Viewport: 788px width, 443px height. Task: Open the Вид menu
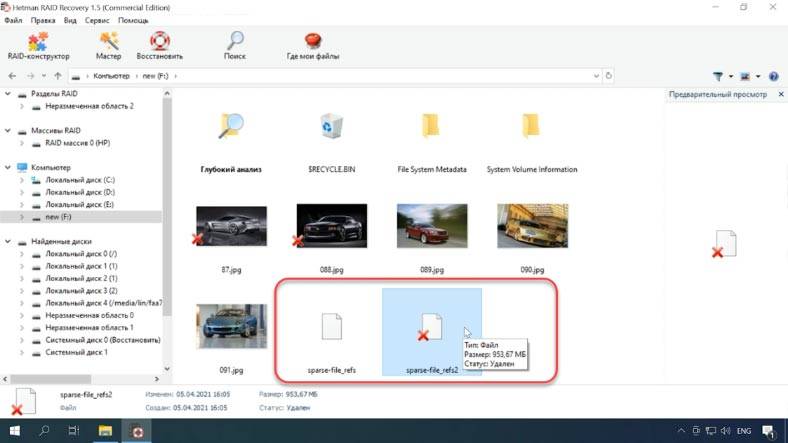70,21
